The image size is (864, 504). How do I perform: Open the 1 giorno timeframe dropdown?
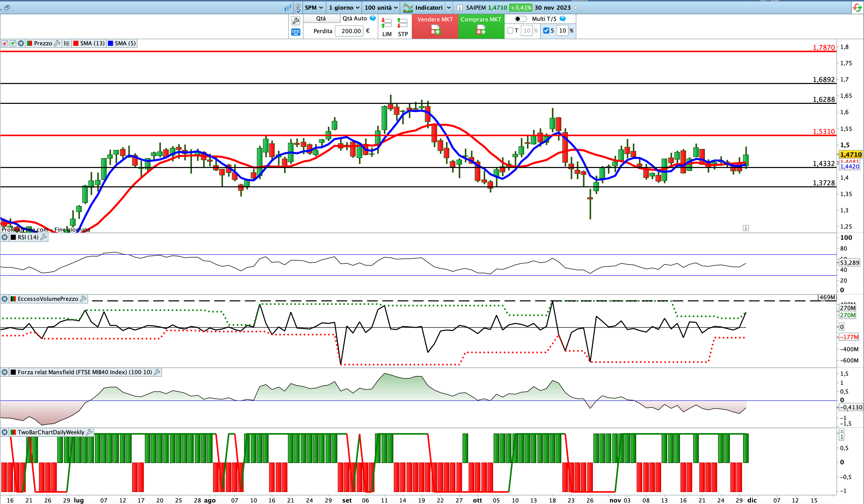pos(344,8)
